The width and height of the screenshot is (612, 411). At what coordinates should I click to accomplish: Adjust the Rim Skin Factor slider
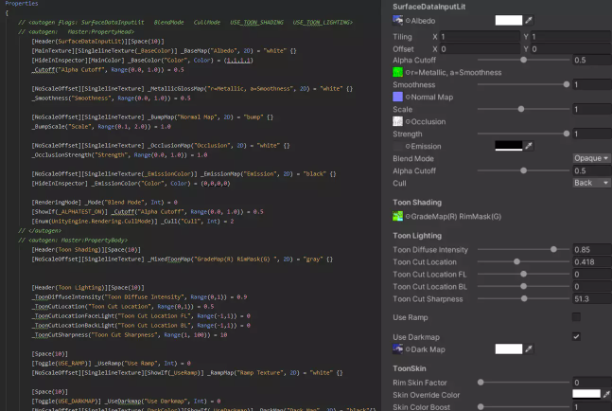click(x=523, y=383)
